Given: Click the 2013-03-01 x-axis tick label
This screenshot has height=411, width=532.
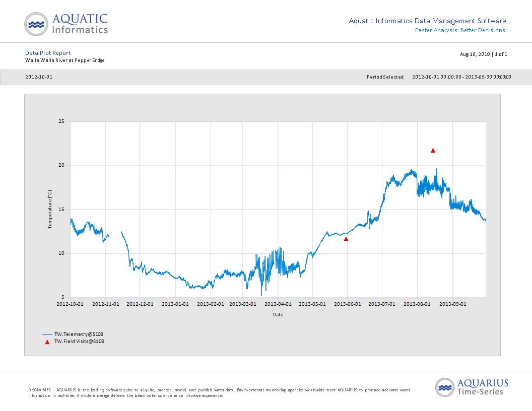Looking at the screenshot, I should pyautogui.click(x=243, y=304).
